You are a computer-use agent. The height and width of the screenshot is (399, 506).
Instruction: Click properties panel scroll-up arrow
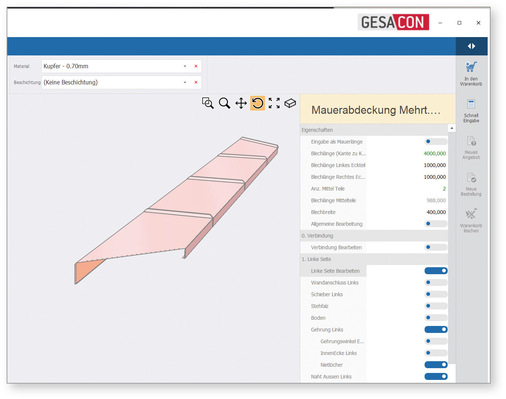pyautogui.click(x=452, y=128)
